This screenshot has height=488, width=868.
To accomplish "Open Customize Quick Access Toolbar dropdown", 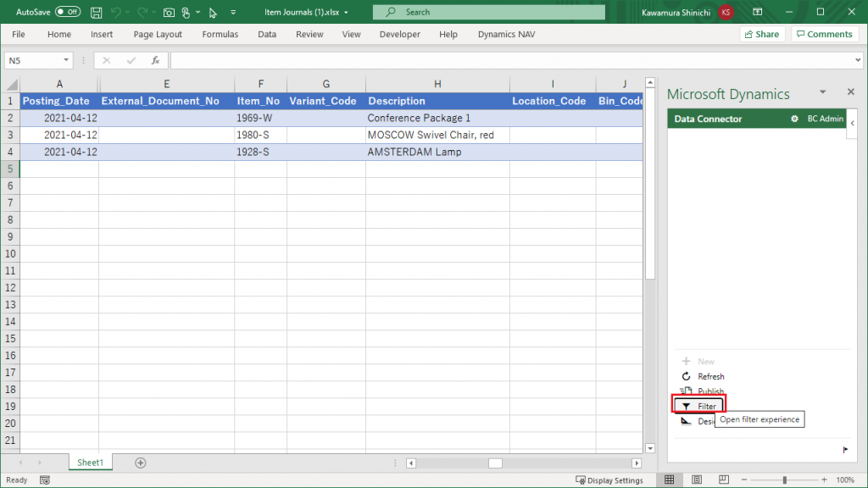I will pyautogui.click(x=233, y=12).
